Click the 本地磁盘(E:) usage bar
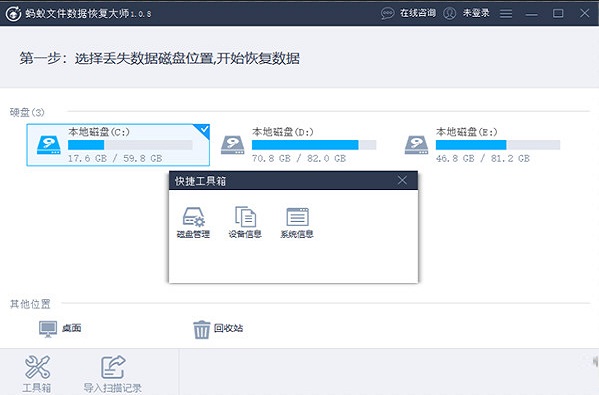Viewport: 599px width, 395px height. point(498,145)
